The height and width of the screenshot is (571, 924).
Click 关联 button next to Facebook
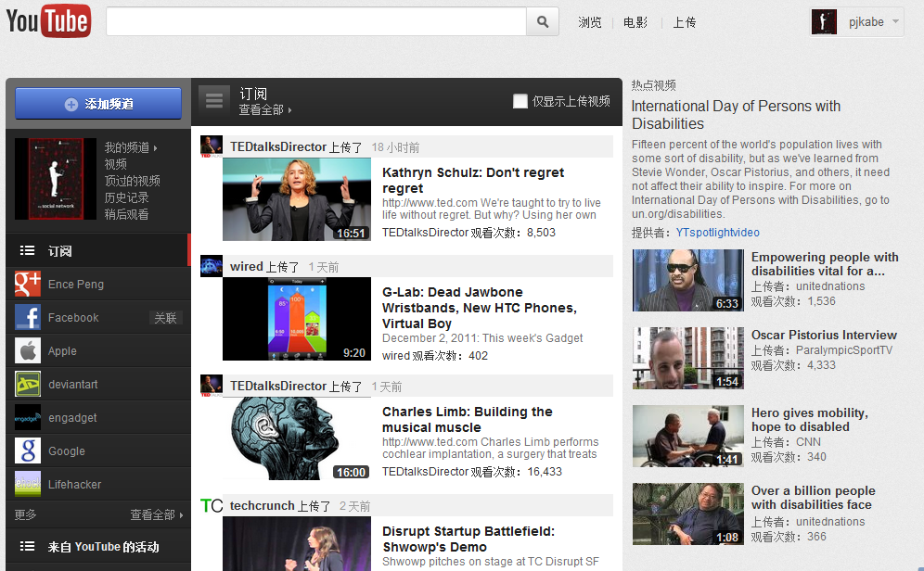[x=165, y=318]
